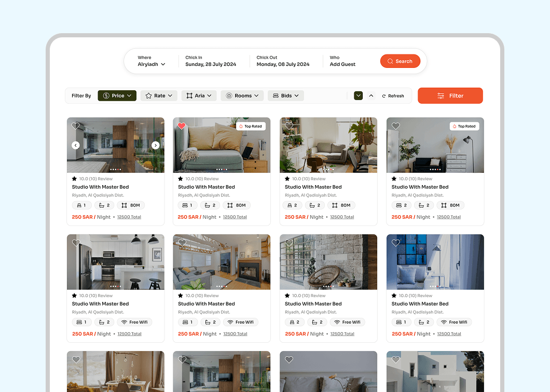The width and height of the screenshot is (550, 392).
Task: Click the Add Guest field
Action: click(x=342, y=64)
